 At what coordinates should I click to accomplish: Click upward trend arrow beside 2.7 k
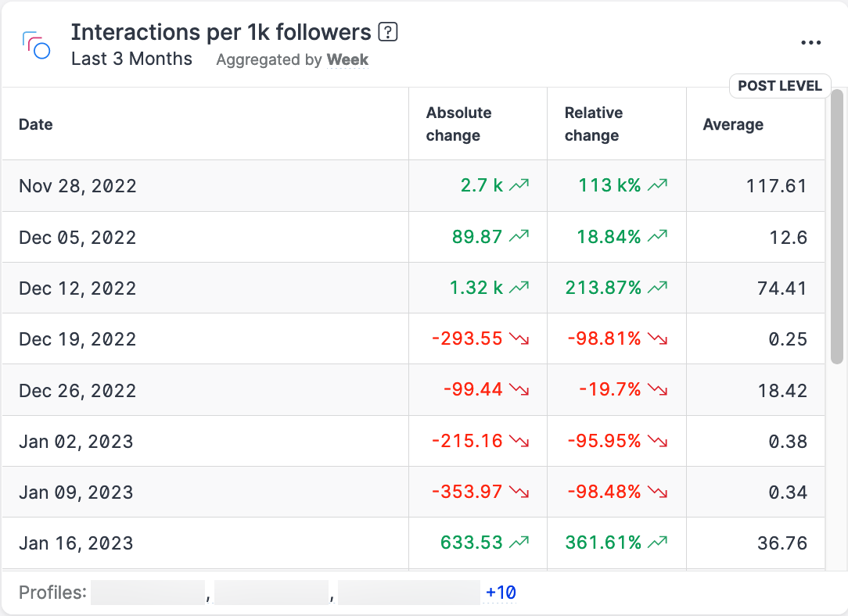point(519,186)
